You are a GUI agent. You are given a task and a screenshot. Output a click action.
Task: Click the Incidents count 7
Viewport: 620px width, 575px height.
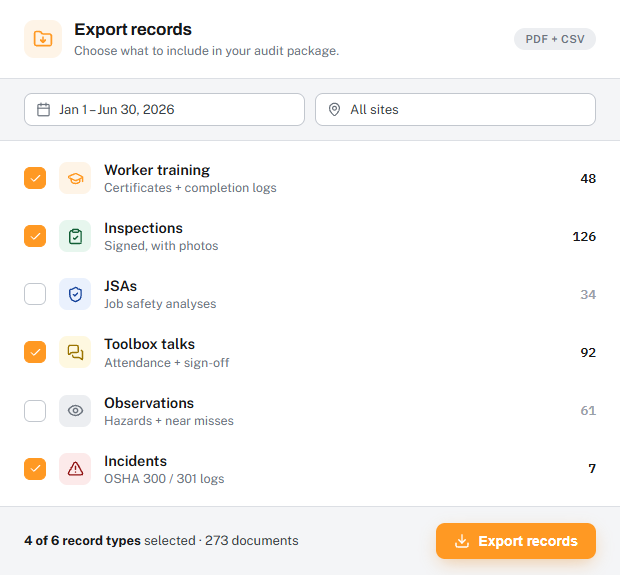pyautogui.click(x=592, y=469)
